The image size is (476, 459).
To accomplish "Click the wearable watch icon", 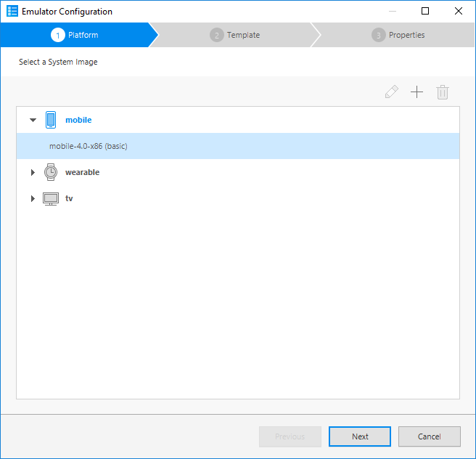I will 50,172.
